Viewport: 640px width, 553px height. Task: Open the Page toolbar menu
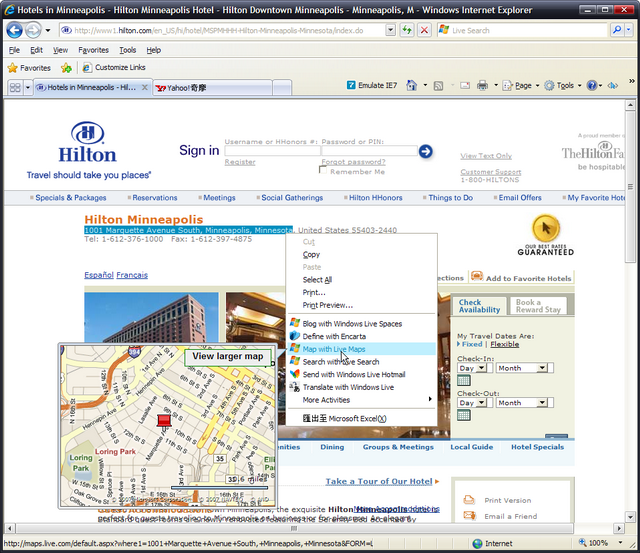[x=521, y=85]
